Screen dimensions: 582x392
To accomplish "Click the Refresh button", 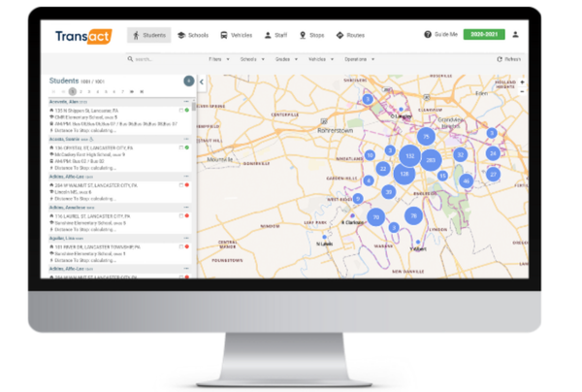I will coord(509,59).
